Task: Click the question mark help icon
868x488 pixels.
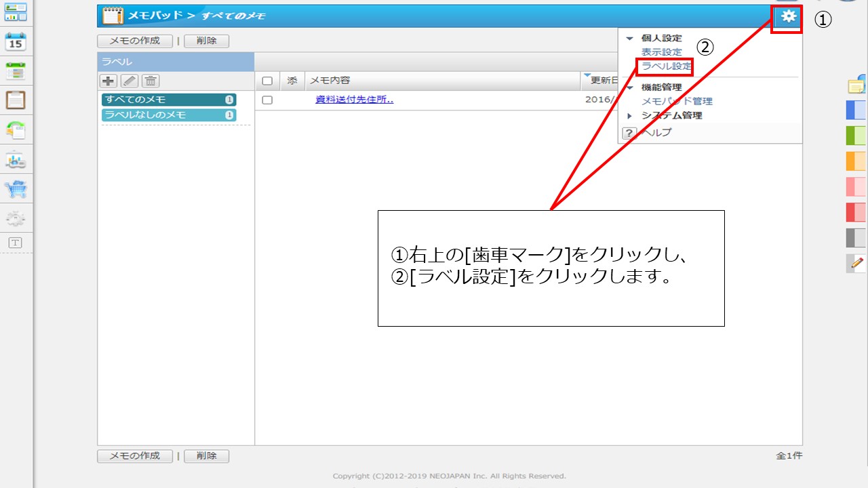Action: [x=629, y=133]
